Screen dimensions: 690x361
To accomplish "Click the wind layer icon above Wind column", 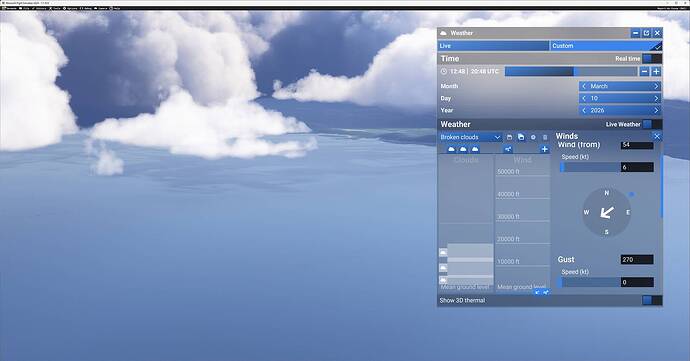I will point(508,149).
